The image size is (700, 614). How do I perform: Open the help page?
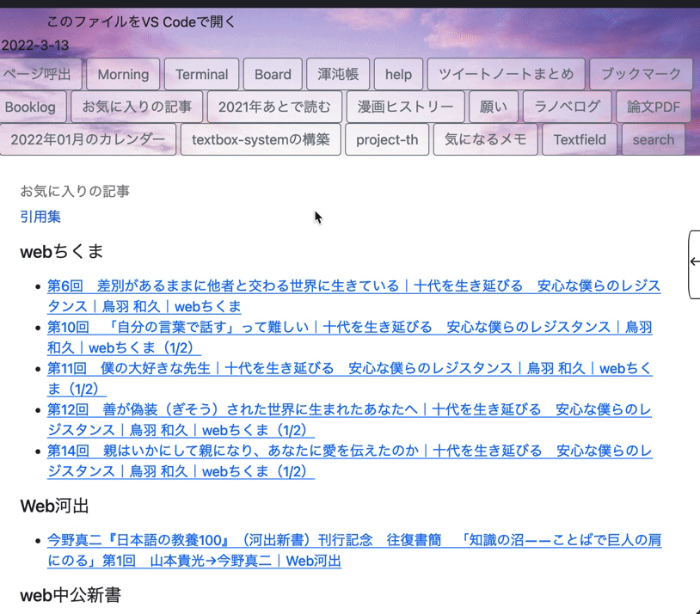click(398, 74)
